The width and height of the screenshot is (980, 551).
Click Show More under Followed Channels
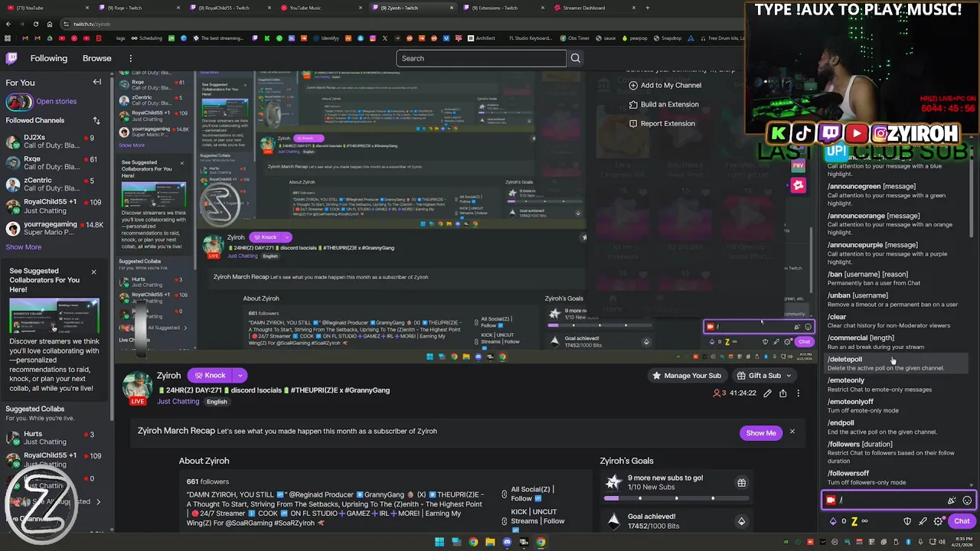click(x=24, y=247)
